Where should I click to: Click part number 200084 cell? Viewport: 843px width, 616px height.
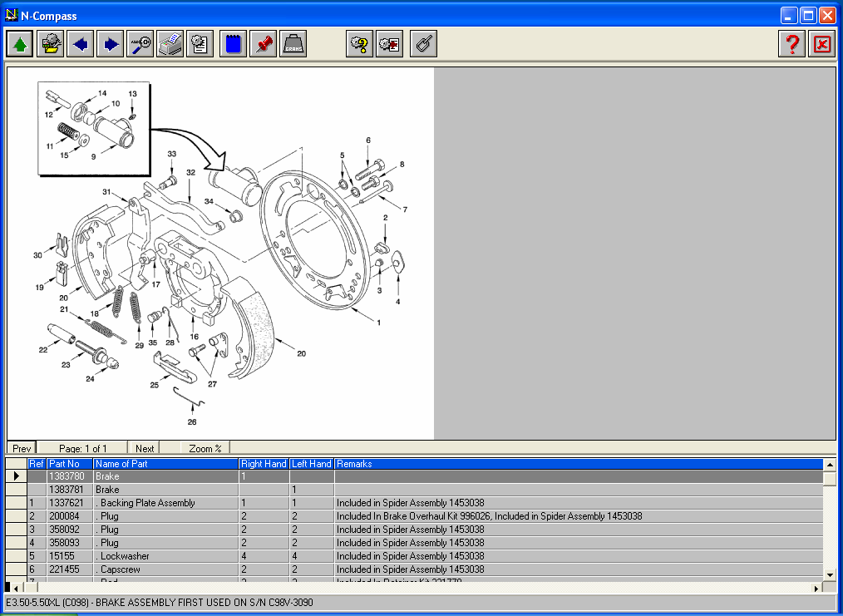click(x=70, y=516)
